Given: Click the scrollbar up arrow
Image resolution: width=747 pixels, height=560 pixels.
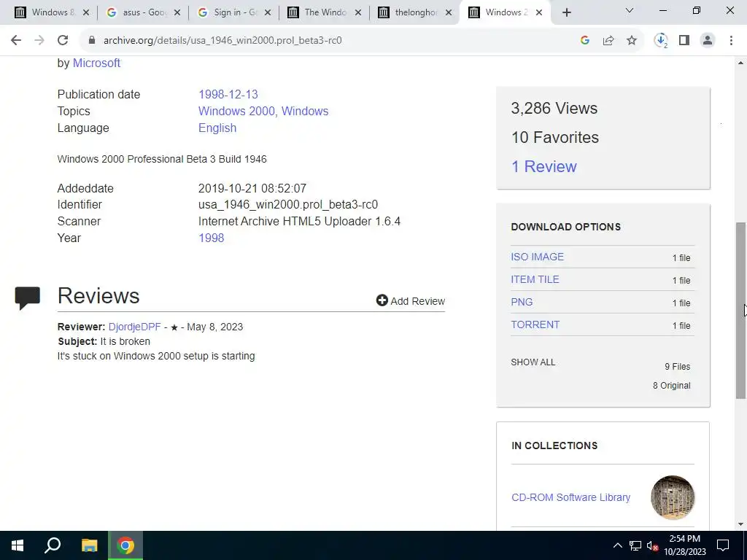Looking at the screenshot, I should [x=740, y=63].
